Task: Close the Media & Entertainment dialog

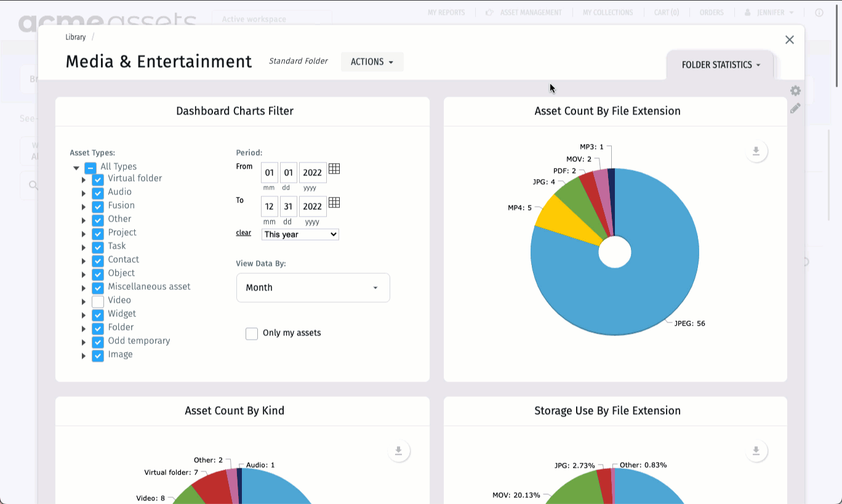Action: (x=789, y=40)
